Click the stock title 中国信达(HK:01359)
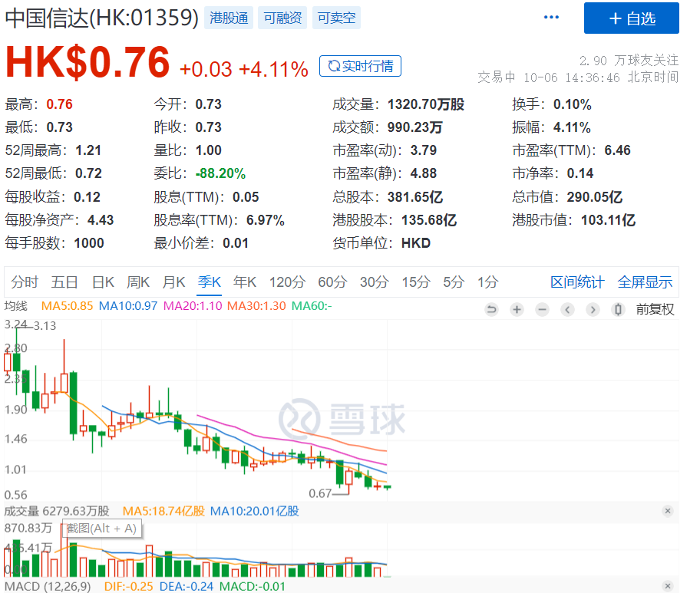Image resolution: width=700 pixels, height=593 pixels. tap(102, 18)
